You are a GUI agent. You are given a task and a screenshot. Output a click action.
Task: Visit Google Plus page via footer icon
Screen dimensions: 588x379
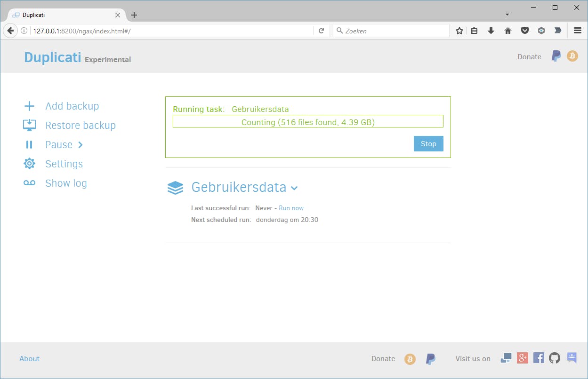(523, 358)
